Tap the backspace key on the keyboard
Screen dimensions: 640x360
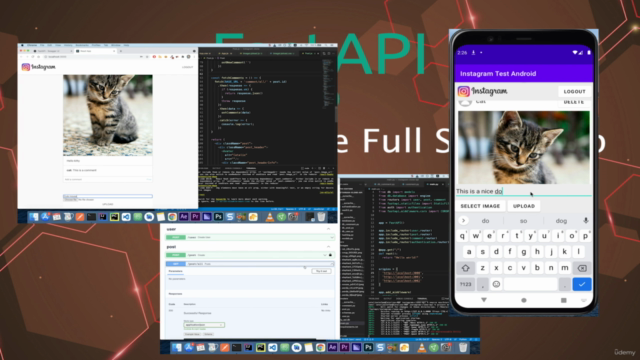582,268
